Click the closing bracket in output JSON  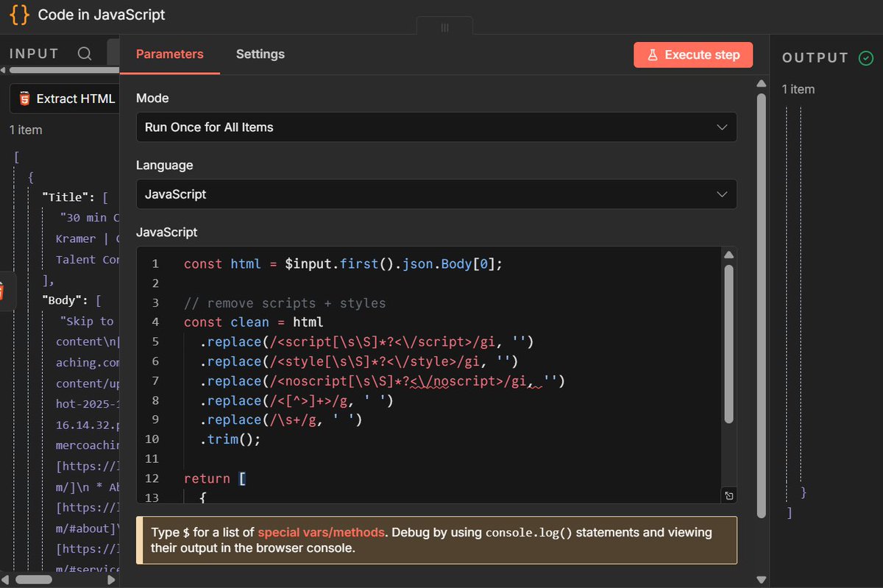(789, 512)
